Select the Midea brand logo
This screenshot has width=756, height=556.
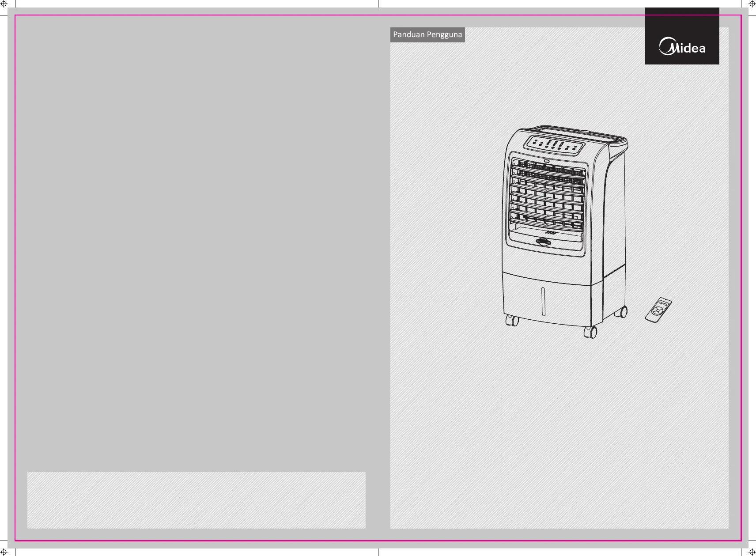tap(682, 47)
